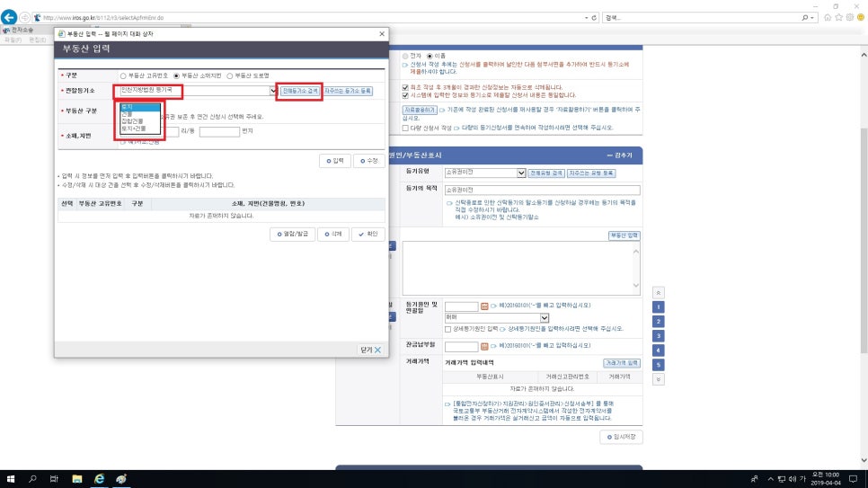This screenshot has height=488, width=868.
Task: Open the 파일(F) browser menu
Action: click(13, 40)
